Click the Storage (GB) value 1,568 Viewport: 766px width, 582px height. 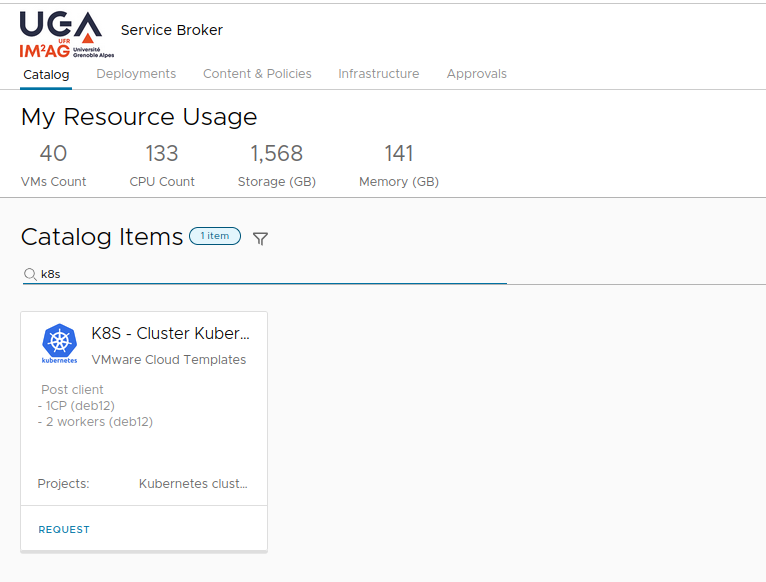click(276, 153)
